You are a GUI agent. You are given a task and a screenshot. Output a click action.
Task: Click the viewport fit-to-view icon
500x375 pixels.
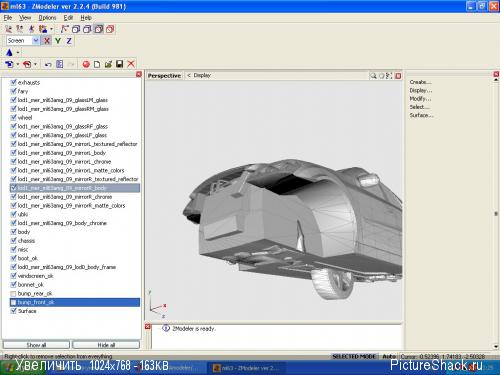tap(389, 76)
